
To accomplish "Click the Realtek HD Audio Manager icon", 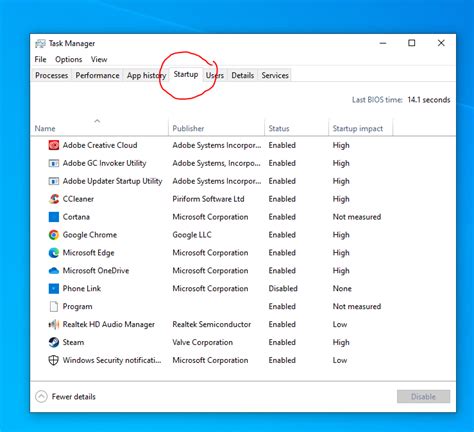I will [x=54, y=324].
